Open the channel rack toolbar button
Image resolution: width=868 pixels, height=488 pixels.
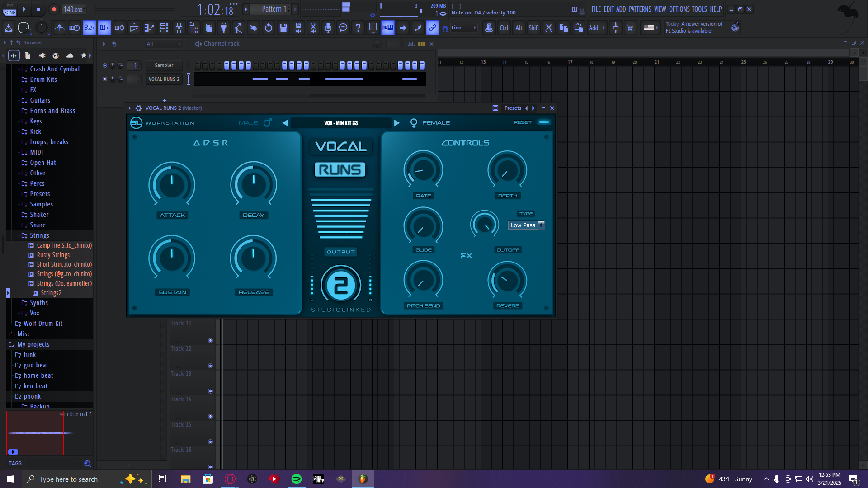click(x=164, y=28)
